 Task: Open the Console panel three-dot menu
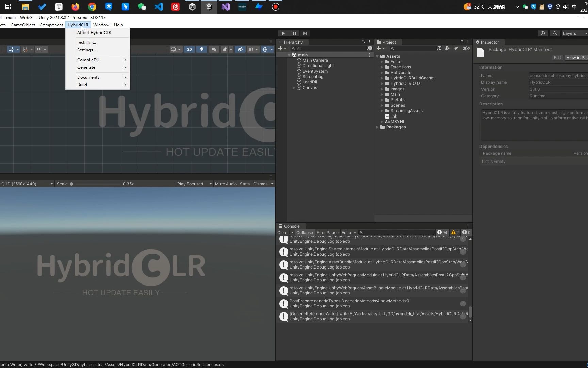tap(468, 226)
